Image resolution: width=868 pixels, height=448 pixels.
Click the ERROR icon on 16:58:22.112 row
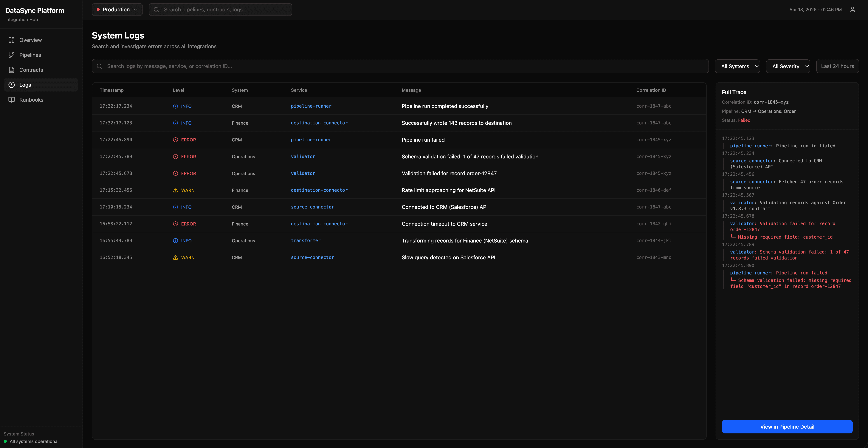pyautogui.click(x=176, y=224)
